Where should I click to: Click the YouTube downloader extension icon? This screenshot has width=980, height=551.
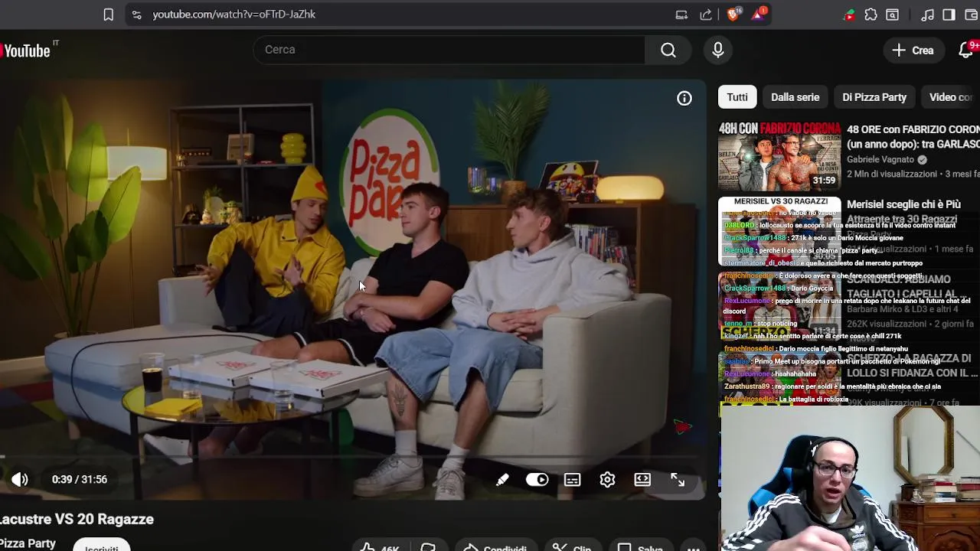[849, 15]
